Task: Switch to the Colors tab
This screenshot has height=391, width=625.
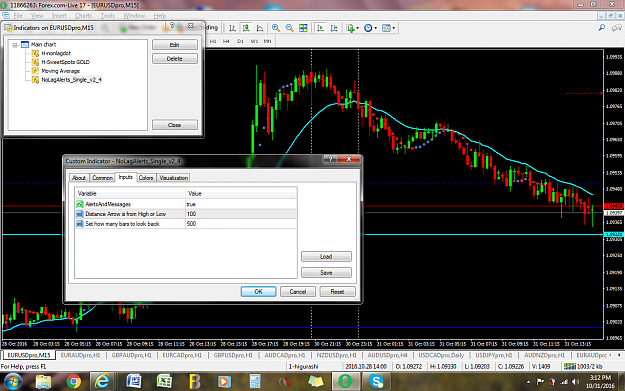Action: [x=146, y=178]
